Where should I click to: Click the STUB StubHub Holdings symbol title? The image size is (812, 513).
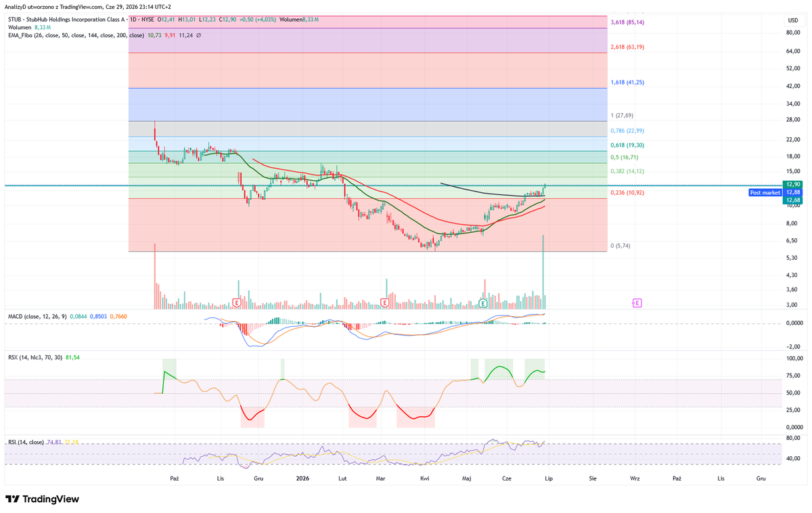click(x=66, y=20)
